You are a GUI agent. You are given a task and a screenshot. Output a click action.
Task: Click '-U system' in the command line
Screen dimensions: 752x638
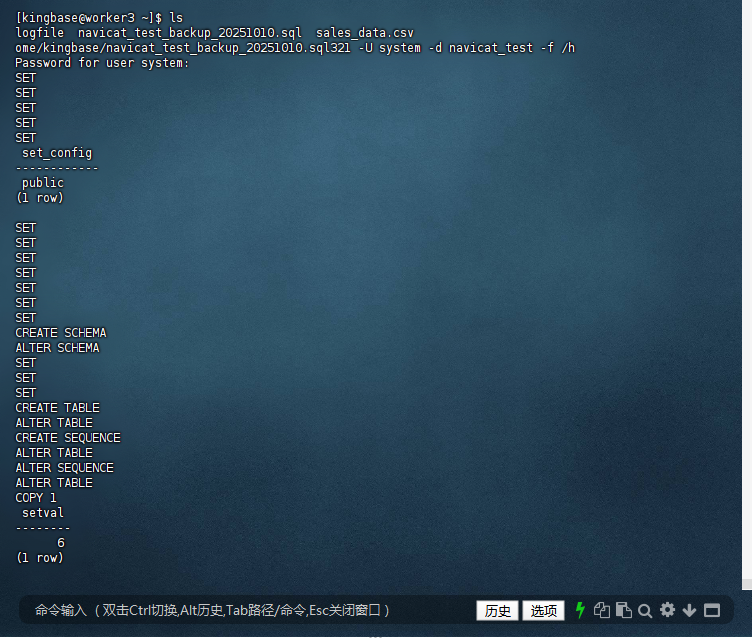(x=390, y=48)
